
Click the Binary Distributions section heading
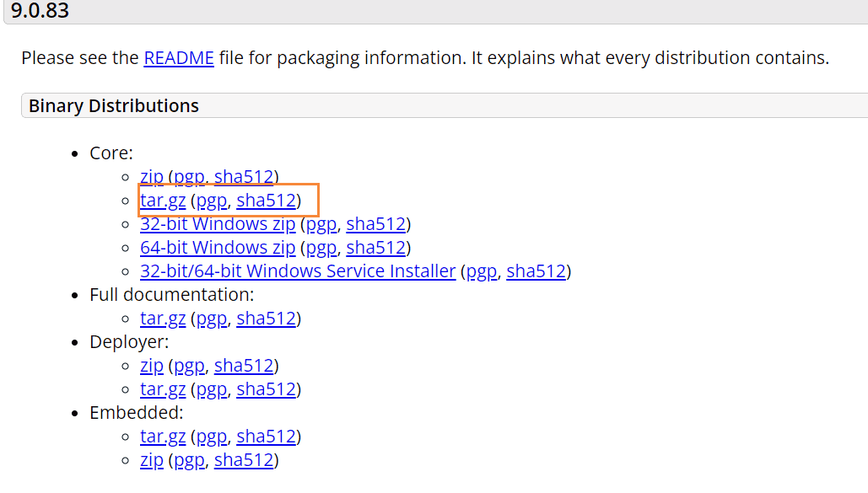coord(114,106)
